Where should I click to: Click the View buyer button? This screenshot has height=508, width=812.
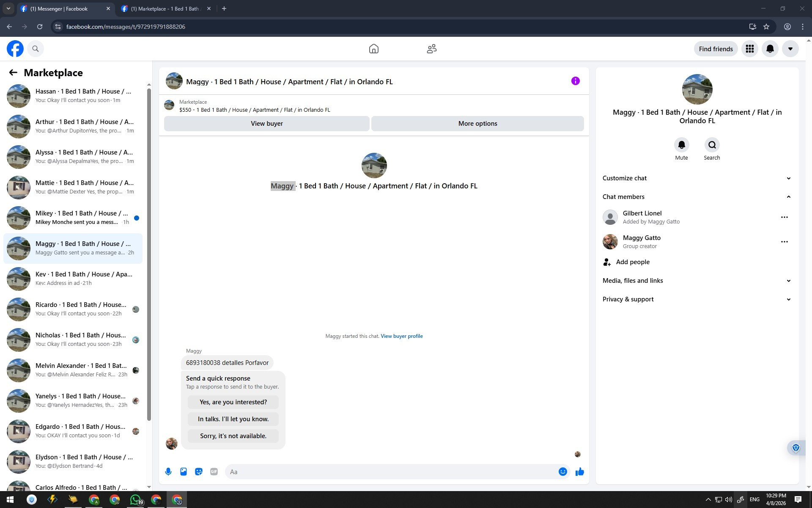[266, 124]
